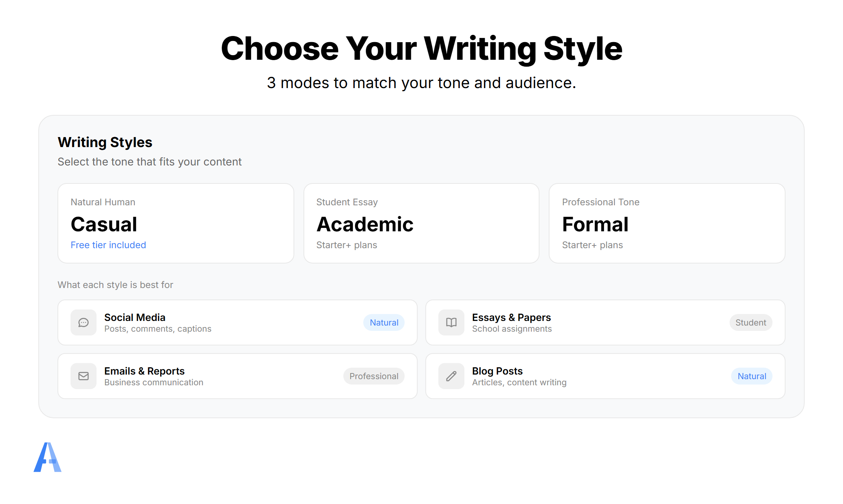Open the Social Media use case row

[238, 322]
